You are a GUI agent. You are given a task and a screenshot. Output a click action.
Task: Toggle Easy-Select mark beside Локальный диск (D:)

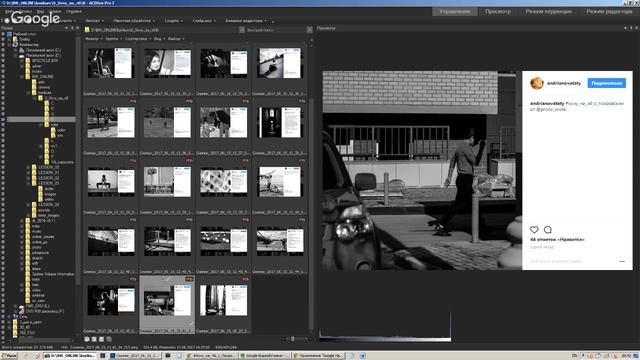point(3,55)
